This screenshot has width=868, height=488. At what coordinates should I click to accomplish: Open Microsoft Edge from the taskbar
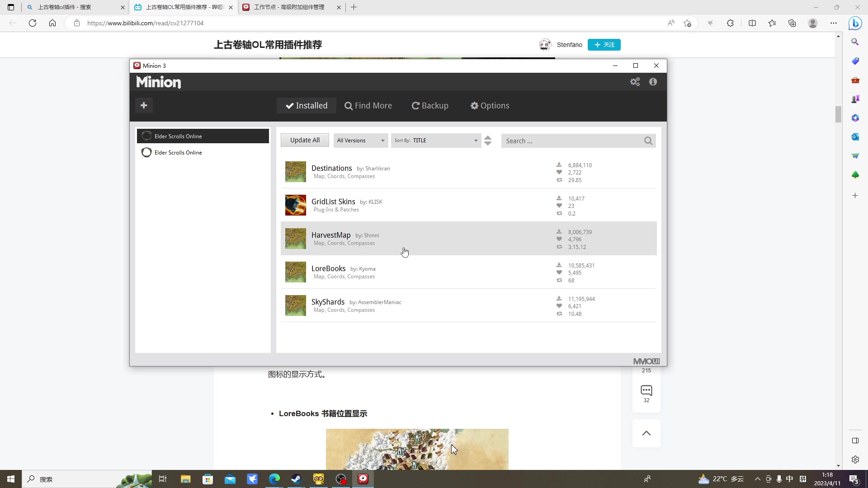point(274,479)
